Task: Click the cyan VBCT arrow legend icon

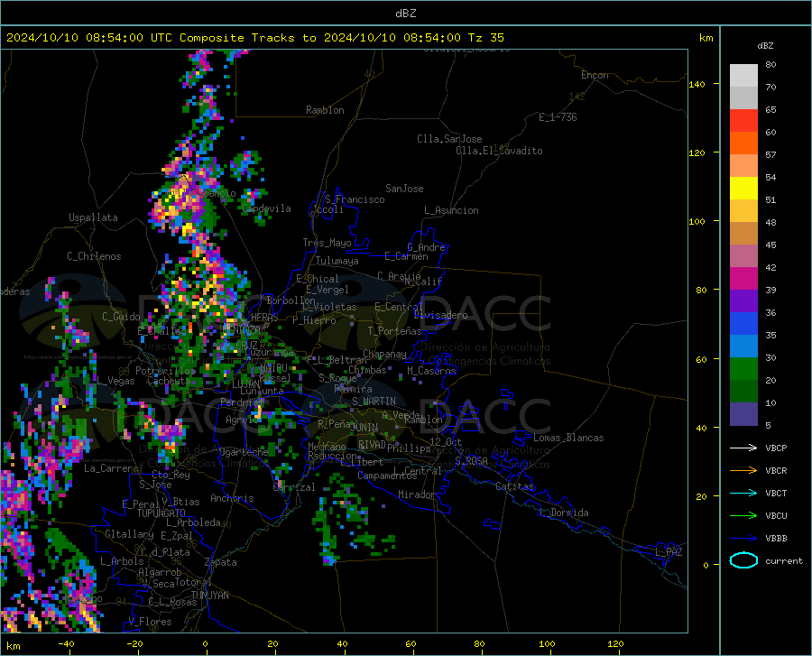Action: pos(743,493)
